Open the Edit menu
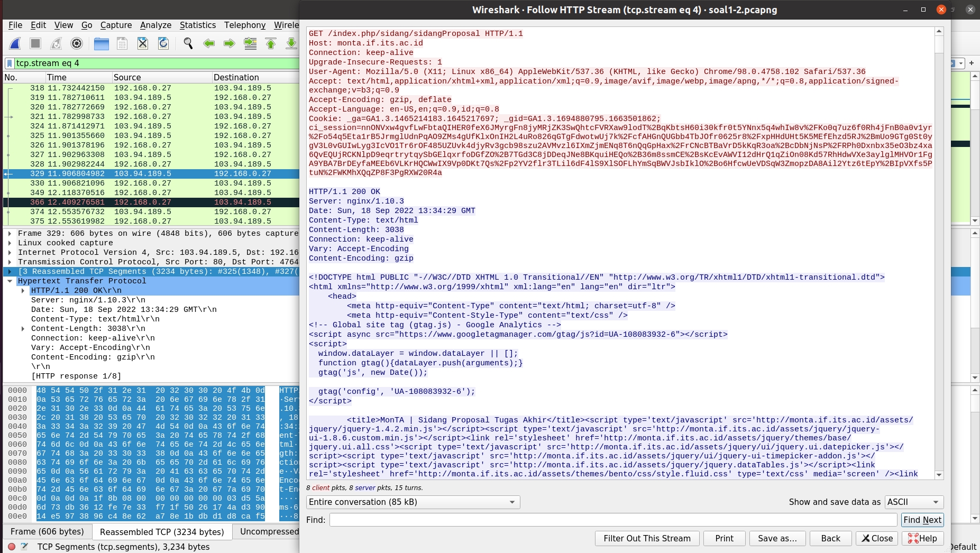The width and height of the screenshot is (980, 553). point(38,25)
